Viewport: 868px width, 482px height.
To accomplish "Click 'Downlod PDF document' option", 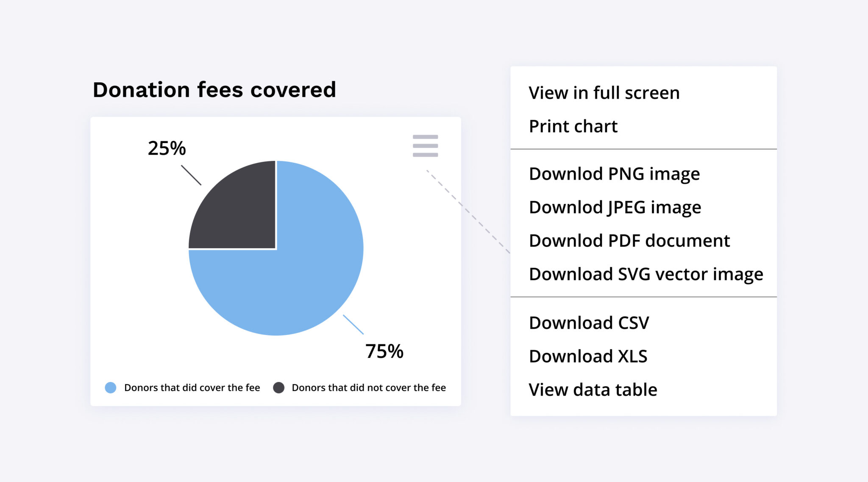I will coord(629,241).
